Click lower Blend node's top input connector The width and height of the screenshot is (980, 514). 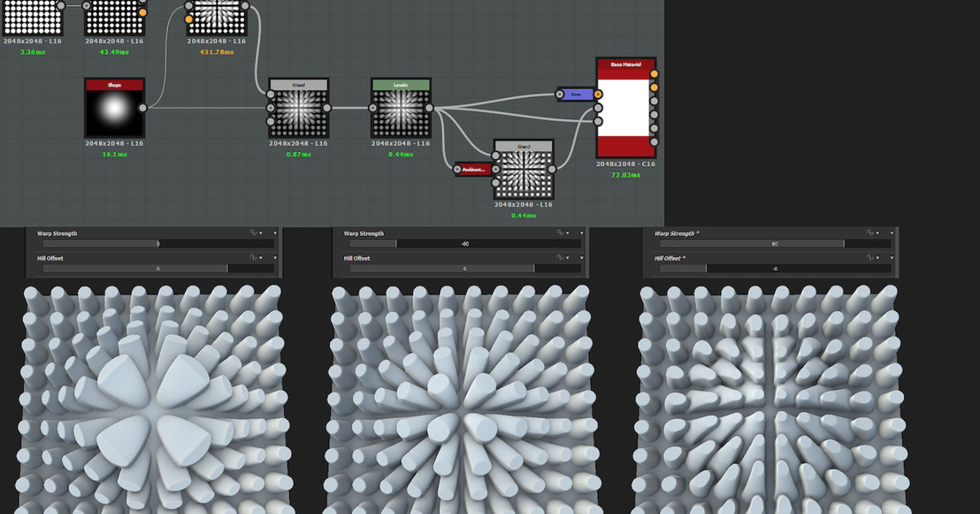point(496,156)
